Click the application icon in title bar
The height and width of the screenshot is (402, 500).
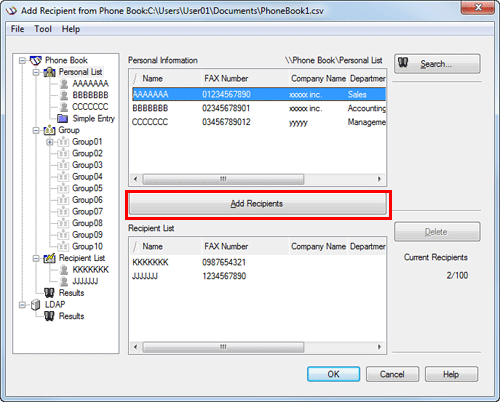11,11
